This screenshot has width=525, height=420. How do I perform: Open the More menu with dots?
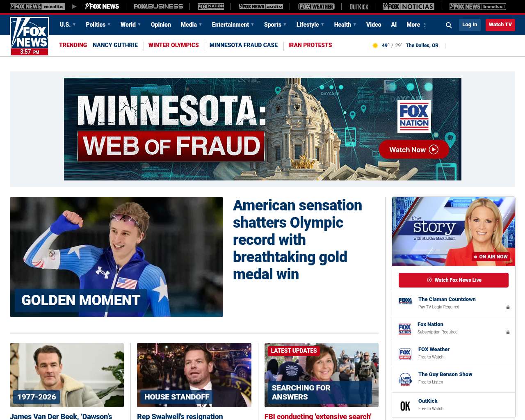(x=416, y=25)
